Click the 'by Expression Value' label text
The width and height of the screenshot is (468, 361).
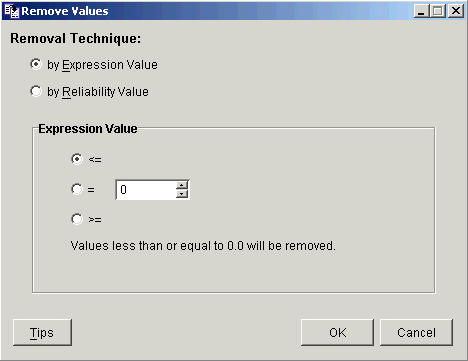(102, 65)
